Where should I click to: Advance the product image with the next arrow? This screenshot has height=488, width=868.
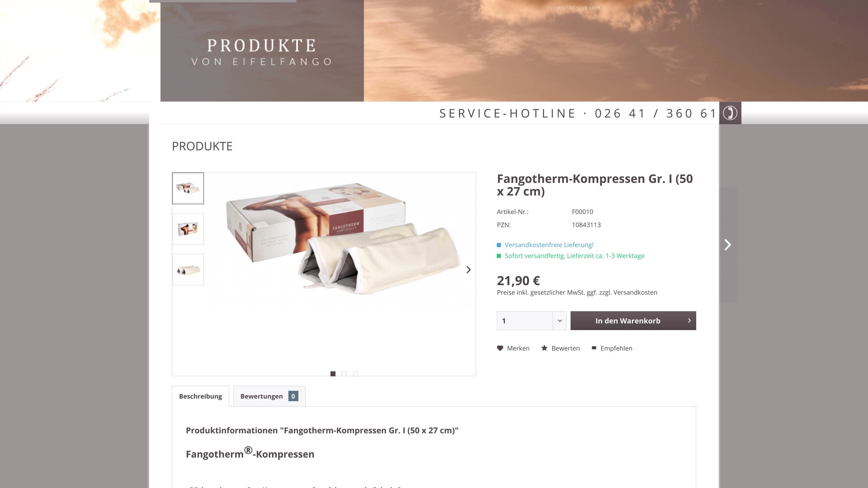pyautogui.click(x=468, y=270)
